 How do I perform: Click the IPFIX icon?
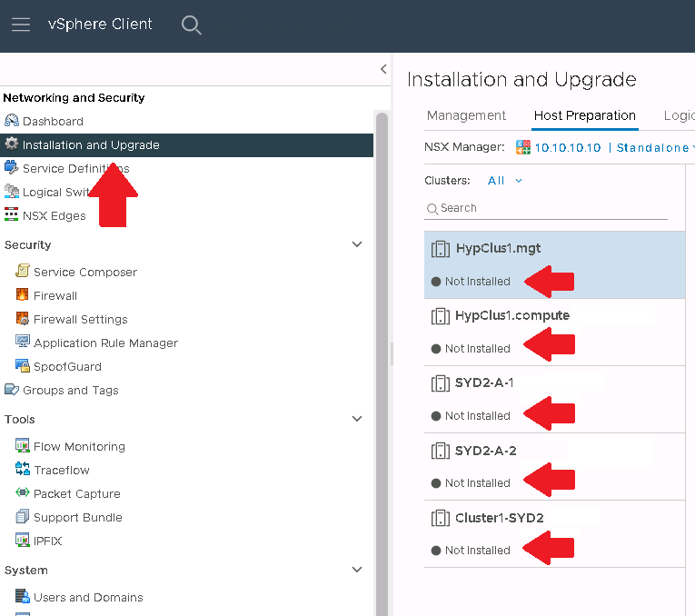23,540
